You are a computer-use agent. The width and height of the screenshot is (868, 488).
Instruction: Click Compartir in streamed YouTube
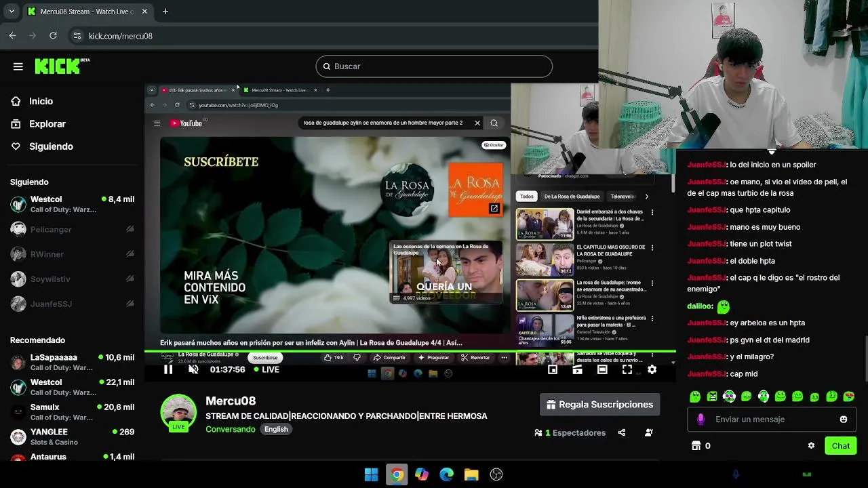click(389, 358)
